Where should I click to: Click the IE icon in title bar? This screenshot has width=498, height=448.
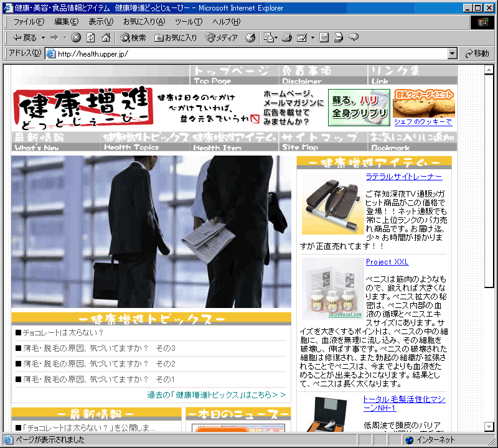tap(7, 7)
